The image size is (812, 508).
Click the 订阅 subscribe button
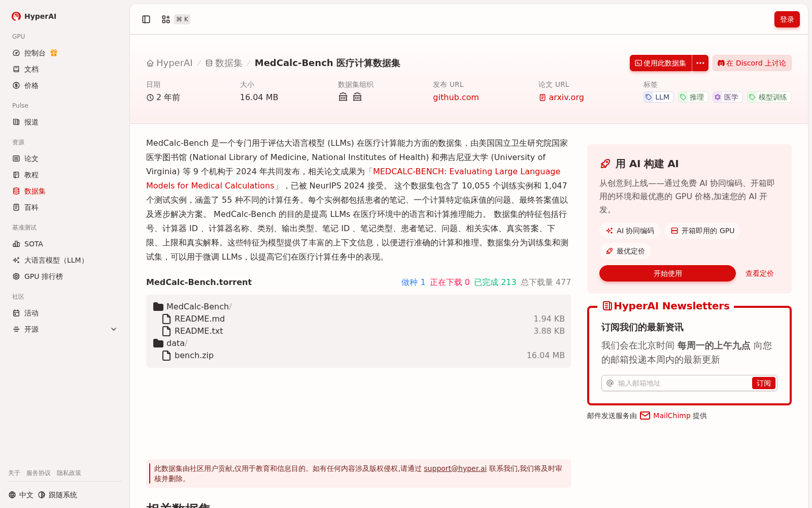click(x=764, y=383)
